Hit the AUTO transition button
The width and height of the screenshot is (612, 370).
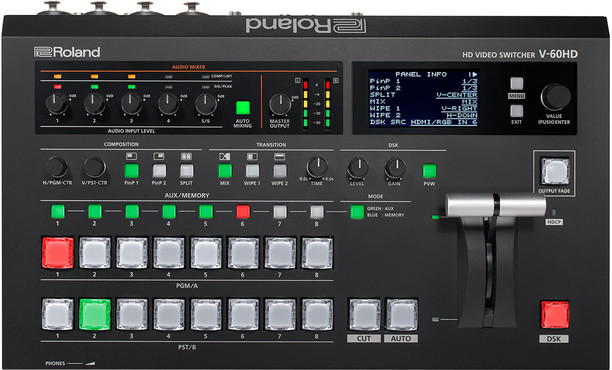pos(401,315)
